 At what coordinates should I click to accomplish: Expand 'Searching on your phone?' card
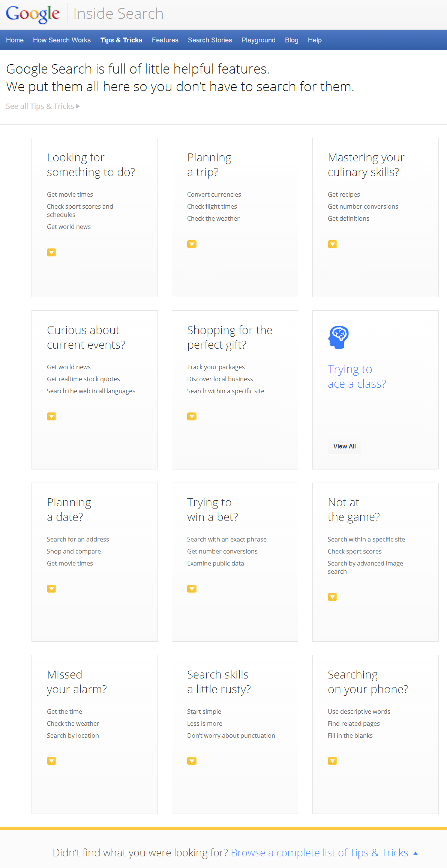[332, 761]
